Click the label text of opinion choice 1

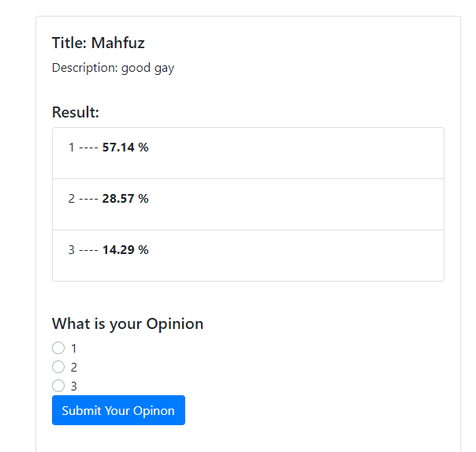74,348
